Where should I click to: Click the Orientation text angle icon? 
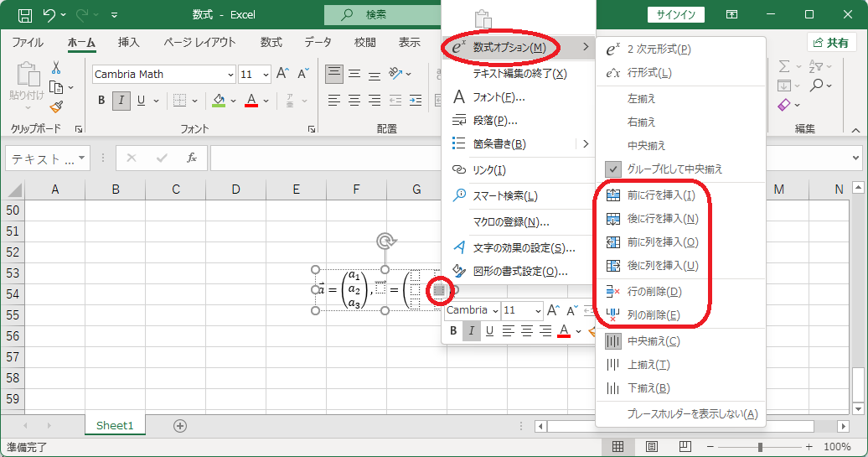point(395,73)
